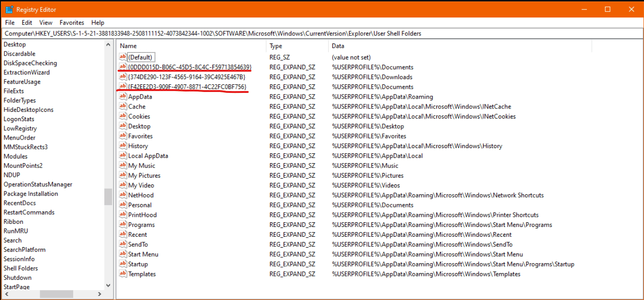
Task: Click the Registry Editor app icon in title bar
Action: pos(9,9)
